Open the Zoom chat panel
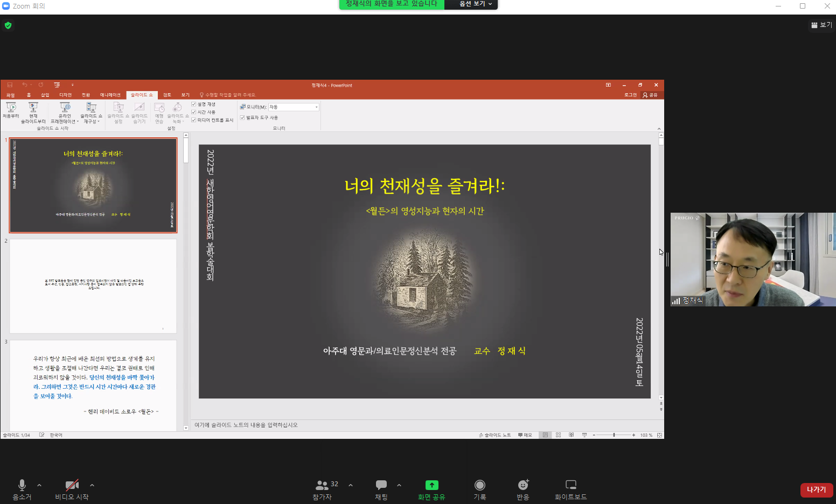 [x=381, y=485]
